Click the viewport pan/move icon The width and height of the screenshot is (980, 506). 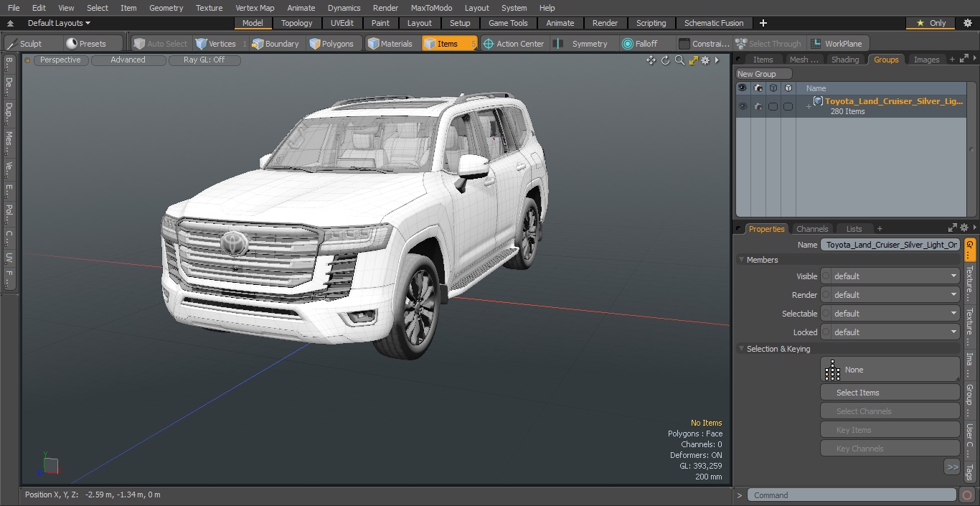pyautogui.click(x=651, y=60)
